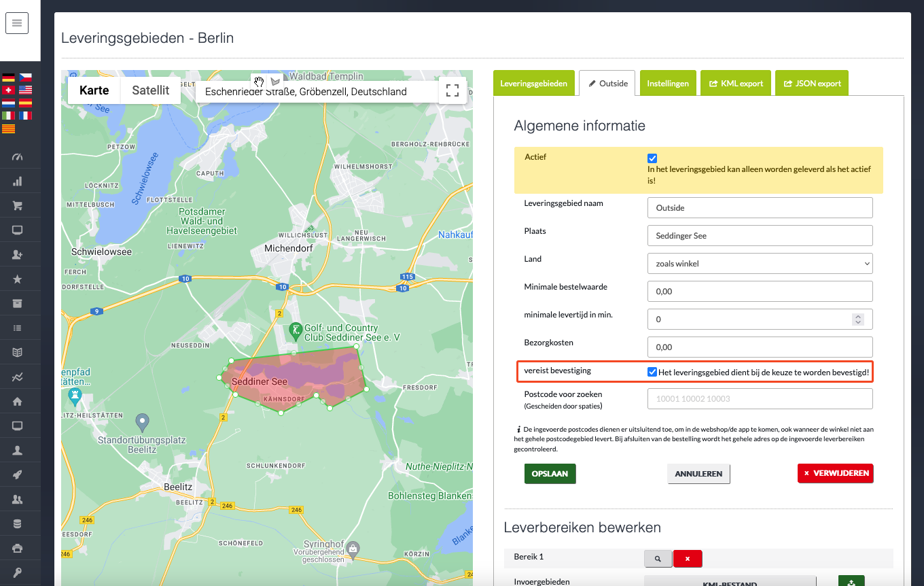Viewport: 924px width, 586px height.
Task: Open the single user sidebar icon
Action: coord(18,451)
